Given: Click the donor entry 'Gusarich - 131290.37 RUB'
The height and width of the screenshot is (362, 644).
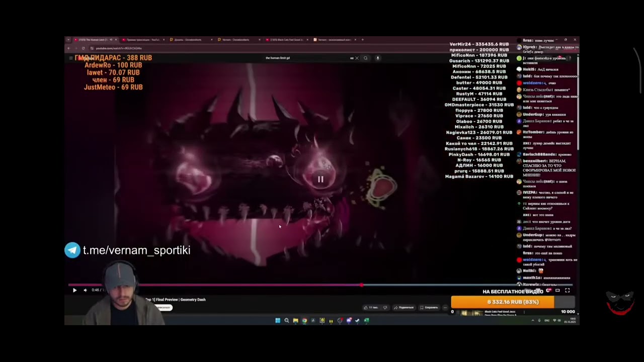Looking at the screenshot, I should [x=479, y=61].
